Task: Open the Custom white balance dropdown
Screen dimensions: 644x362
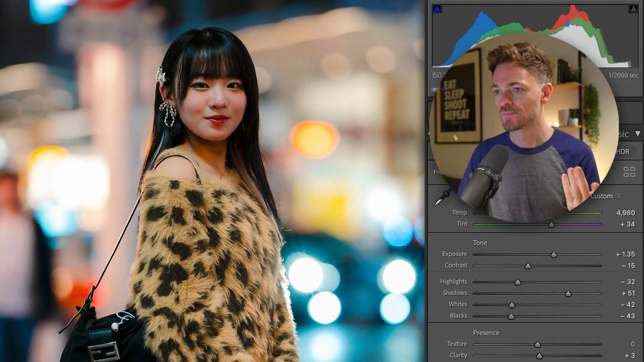Action: (x=605, y=196)
